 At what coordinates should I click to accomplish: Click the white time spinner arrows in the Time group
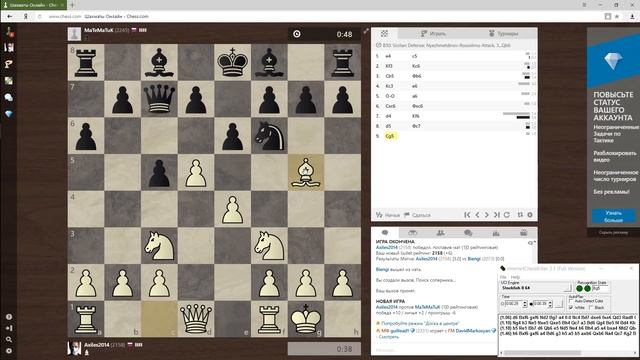tap(525, 304)
